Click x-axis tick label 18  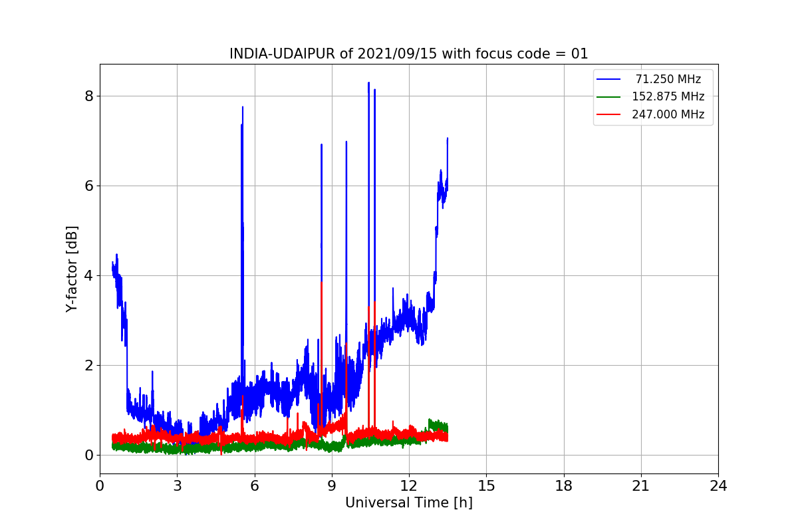[x=563, y=485]
